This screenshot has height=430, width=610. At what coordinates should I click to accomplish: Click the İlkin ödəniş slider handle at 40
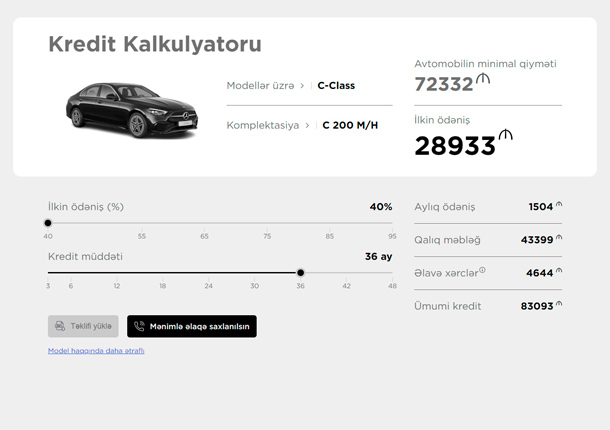(48, 223)
